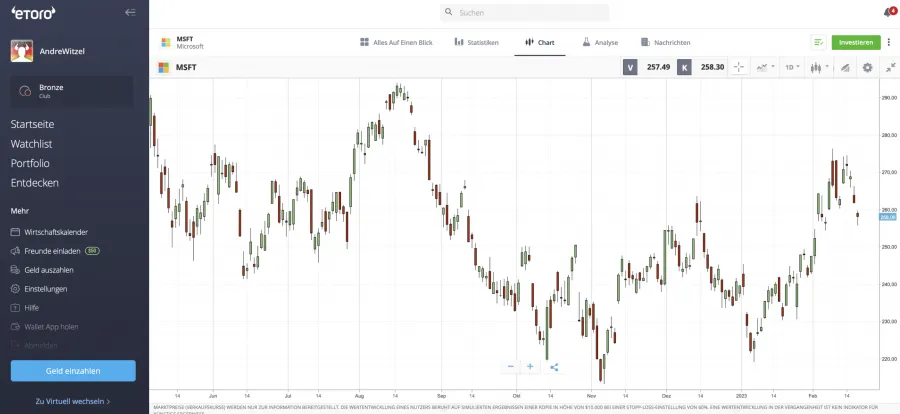Collapse the sidebar with the arrow icon
The height and width of the screenshot is (414, 900).
point(130,13)
